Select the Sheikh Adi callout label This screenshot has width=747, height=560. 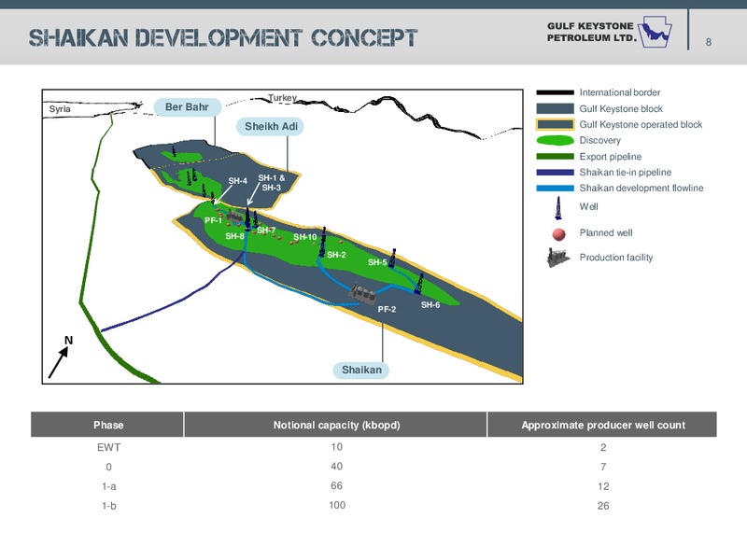coord(271,127)
